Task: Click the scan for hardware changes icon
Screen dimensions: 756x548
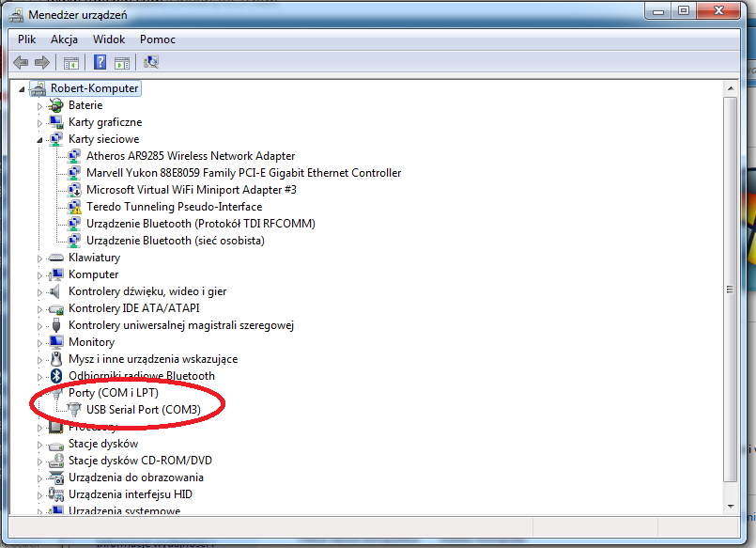Action: point(150,63)
